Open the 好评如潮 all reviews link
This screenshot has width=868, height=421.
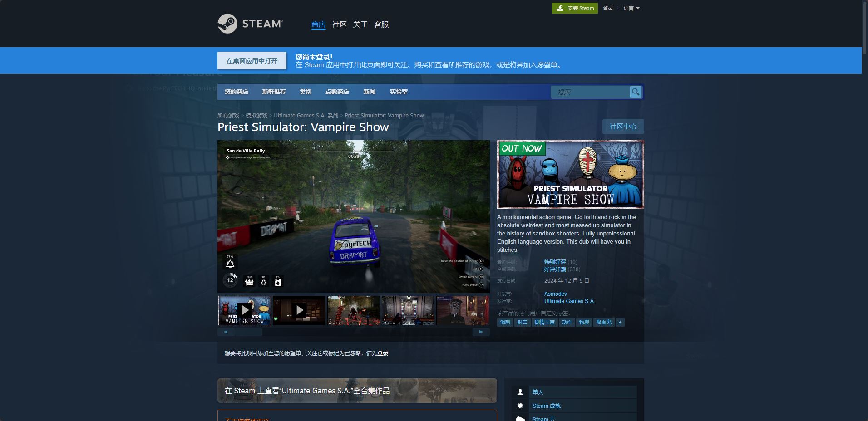pyautogui.click(x=555, y=269)
